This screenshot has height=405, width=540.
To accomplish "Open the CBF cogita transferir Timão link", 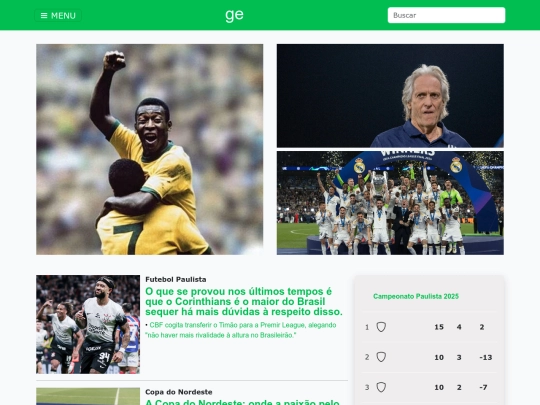I will [x=241, y=330].
